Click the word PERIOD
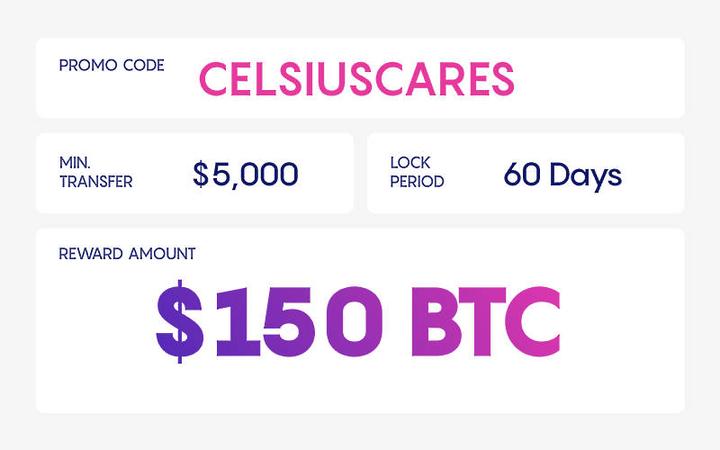 tap(417, 182)
